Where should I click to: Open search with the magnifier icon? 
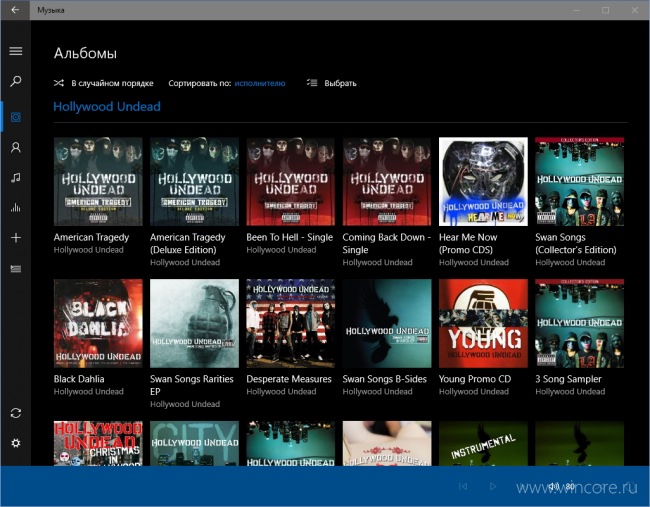tap(16, 81)
